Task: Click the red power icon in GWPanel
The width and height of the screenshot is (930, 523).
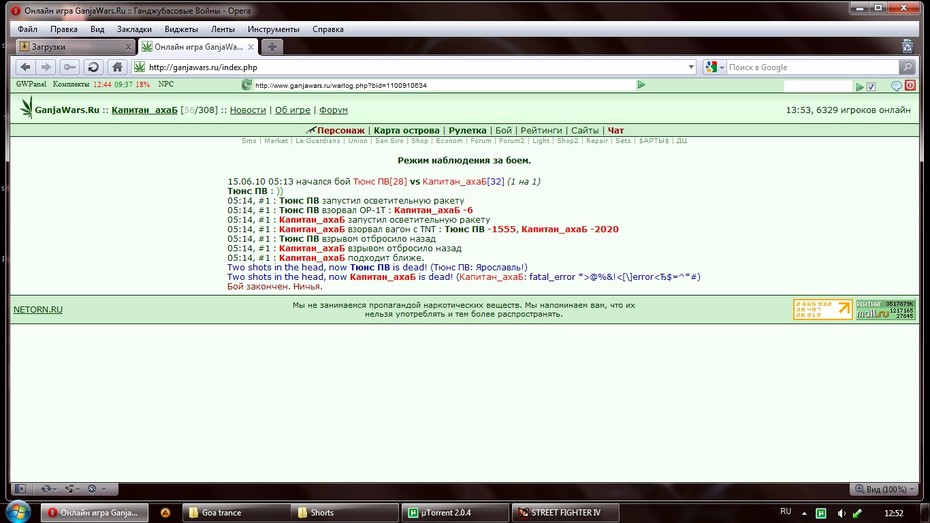Action: (x=910, y=86)
